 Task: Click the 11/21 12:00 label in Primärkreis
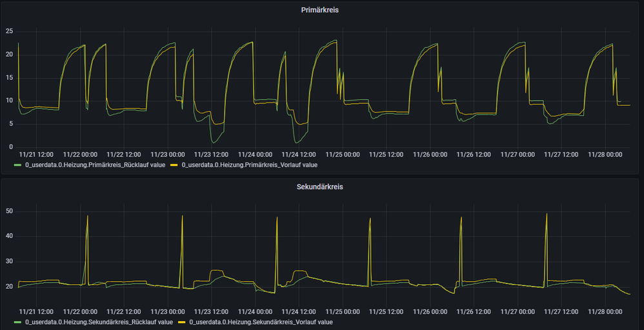(x=36, y=155)
